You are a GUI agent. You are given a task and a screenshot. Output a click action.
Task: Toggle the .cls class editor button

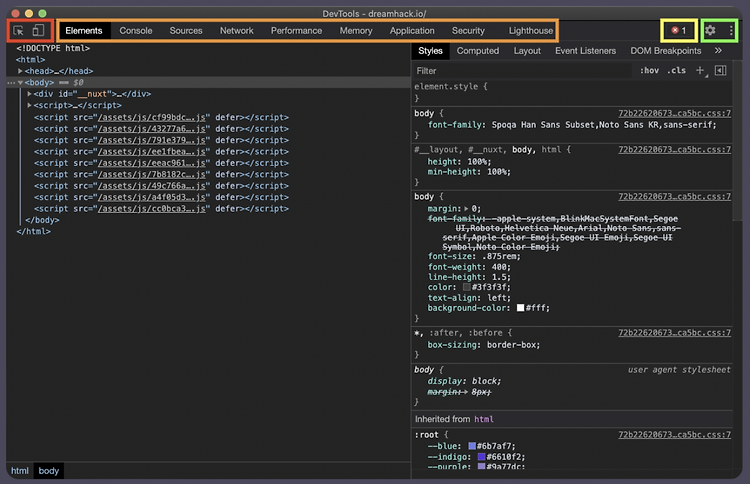coord(676,71)
